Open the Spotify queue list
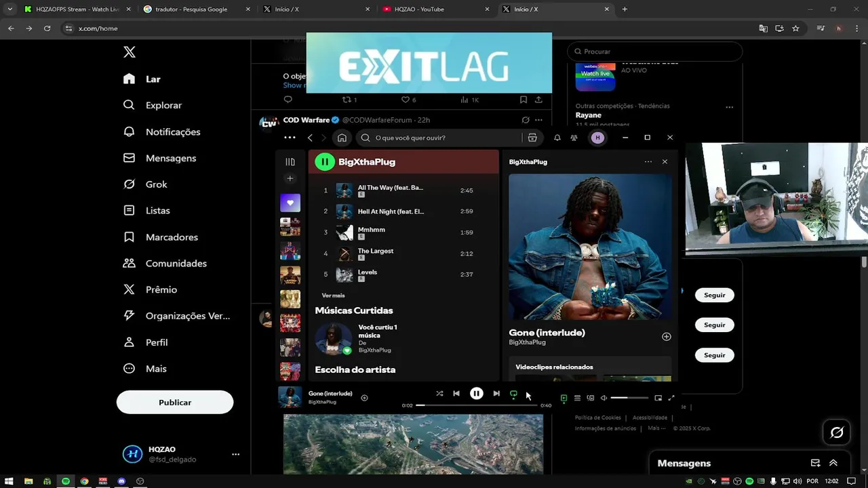 tap(577, 398)
